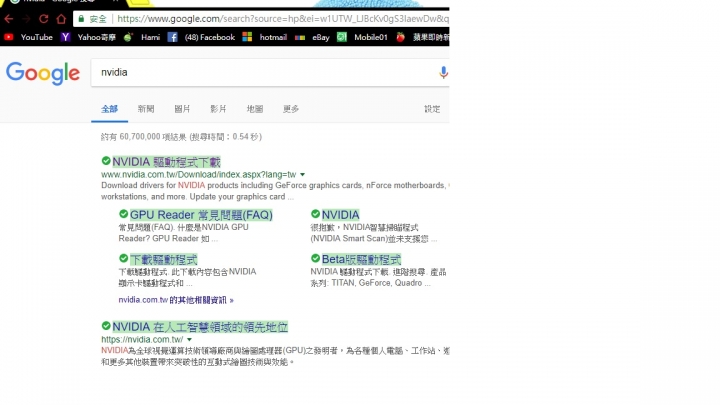Viewport: 720px width, 405px height.
Task: Open the 下載驅動程式 sitelink
Action: [x=163, y=259]
